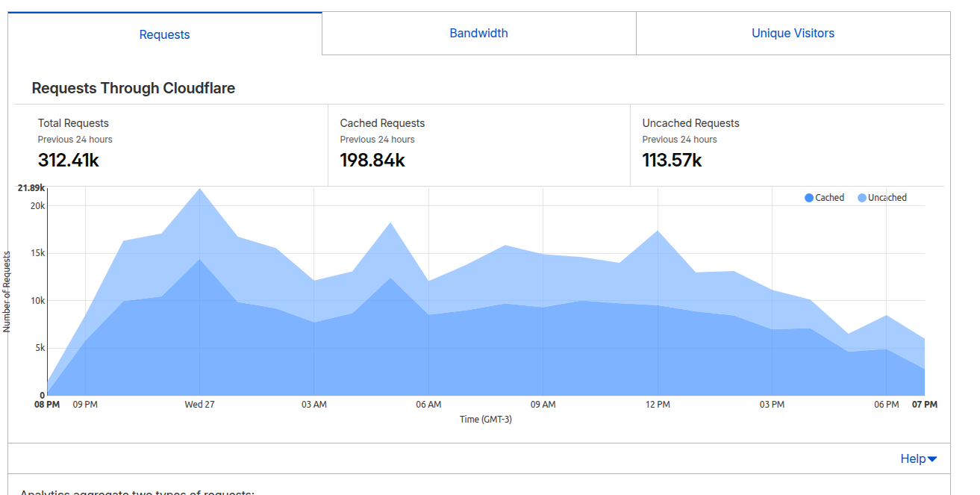Expand the Help dropdown

tap(919, 458)
